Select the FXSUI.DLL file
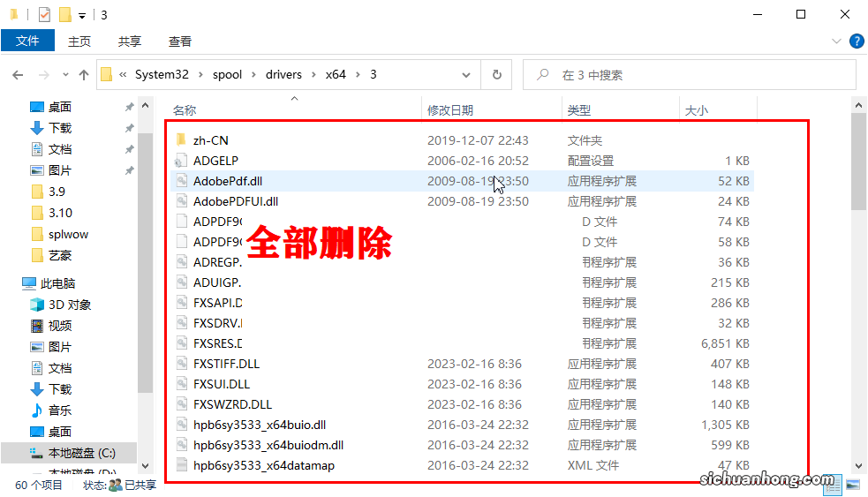Image resolution: width=868 pixels, height=497 pixels. coord(462,384)
